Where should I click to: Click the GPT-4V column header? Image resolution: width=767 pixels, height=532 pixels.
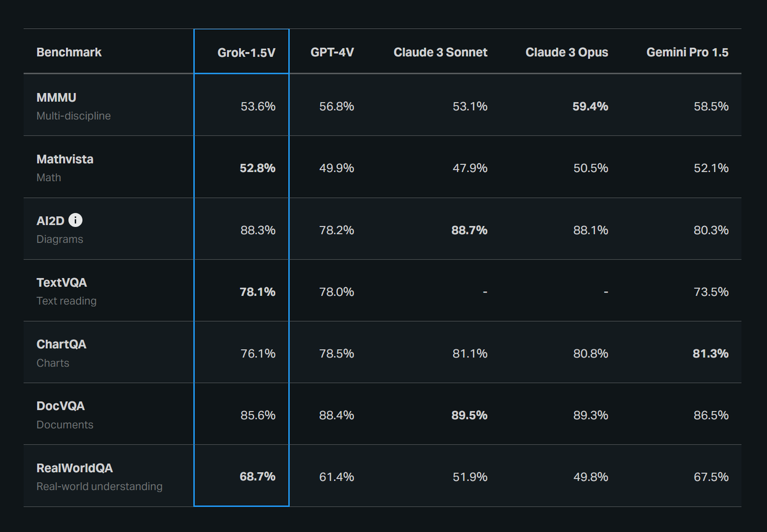[x=332, y=52]
